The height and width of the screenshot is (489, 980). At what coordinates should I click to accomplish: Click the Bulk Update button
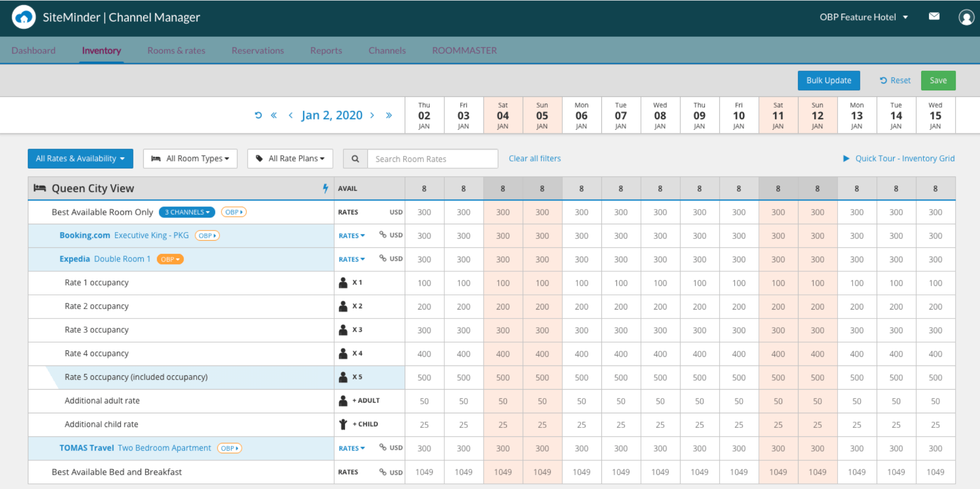(x=829, y=80)
